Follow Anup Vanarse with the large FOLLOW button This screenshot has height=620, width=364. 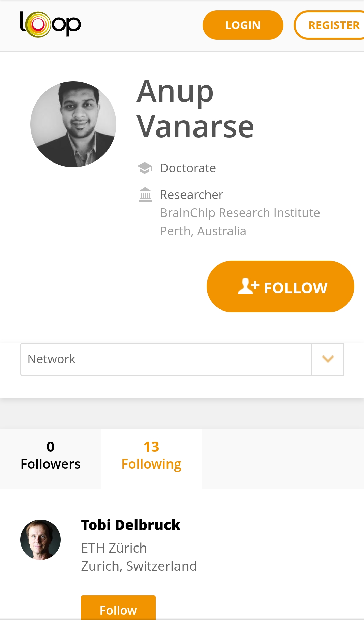[x=280, y=286]
